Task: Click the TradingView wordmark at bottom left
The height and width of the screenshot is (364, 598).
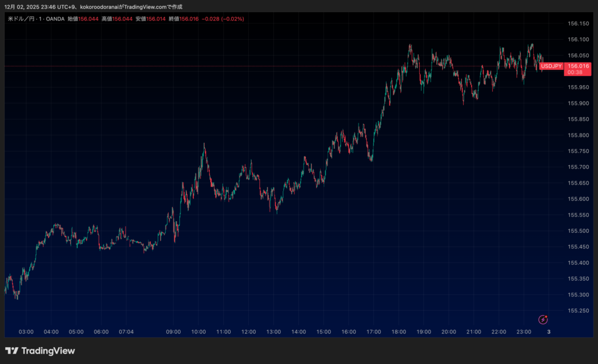Action: tap(48, 351)
